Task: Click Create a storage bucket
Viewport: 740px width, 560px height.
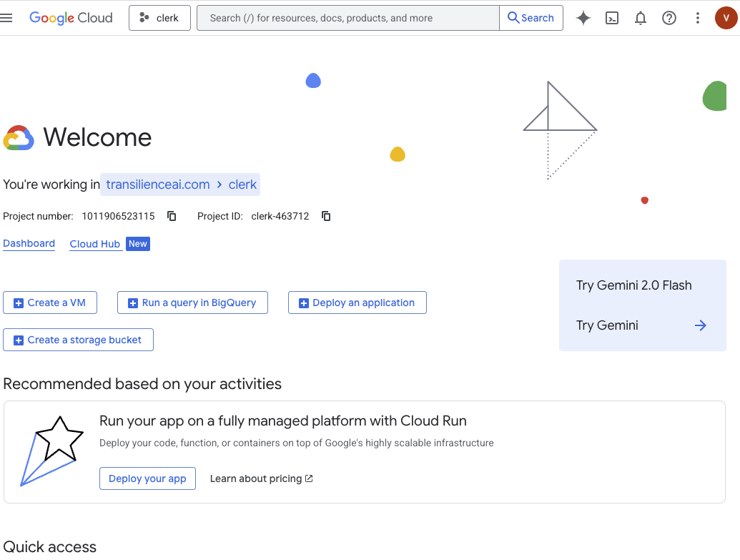Action: [79, 340]
